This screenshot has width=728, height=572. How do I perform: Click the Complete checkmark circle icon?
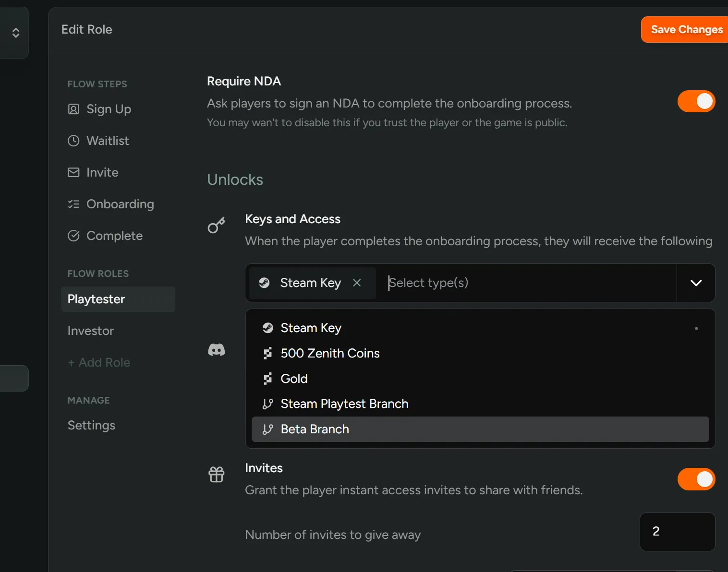(x=73, y=236)
